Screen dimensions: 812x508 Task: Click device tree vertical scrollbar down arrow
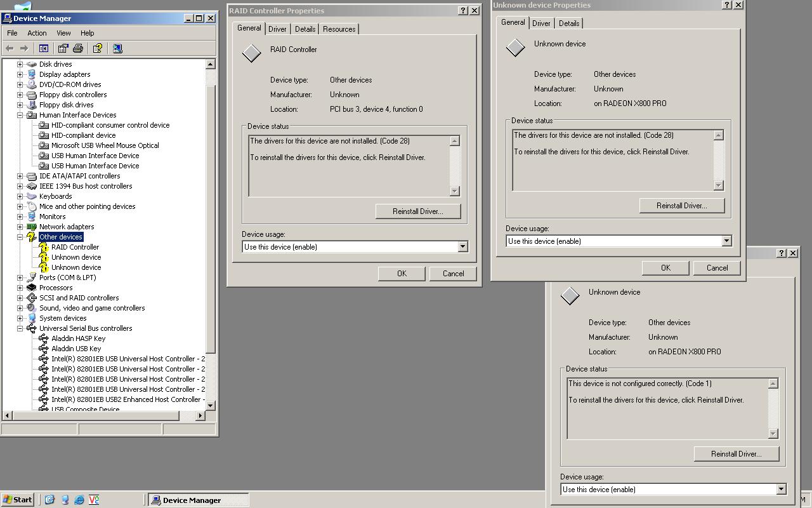(211, 404)
